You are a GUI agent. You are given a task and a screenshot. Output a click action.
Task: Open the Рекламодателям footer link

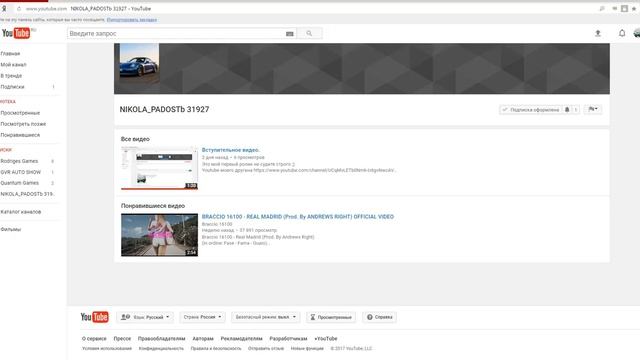point(241,338)
